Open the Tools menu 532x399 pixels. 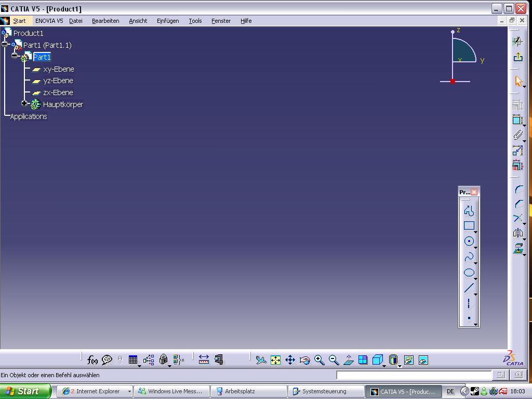(195, 21)
